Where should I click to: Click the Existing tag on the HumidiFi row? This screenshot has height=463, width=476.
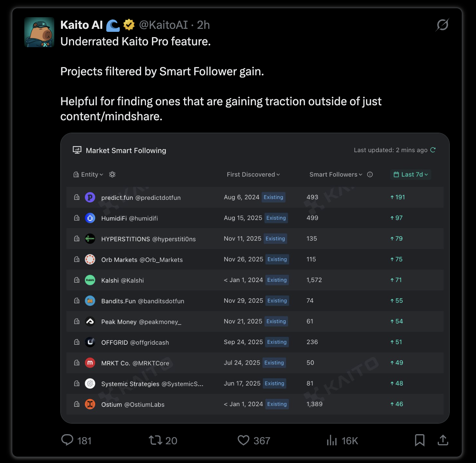[x=276, y=218]
